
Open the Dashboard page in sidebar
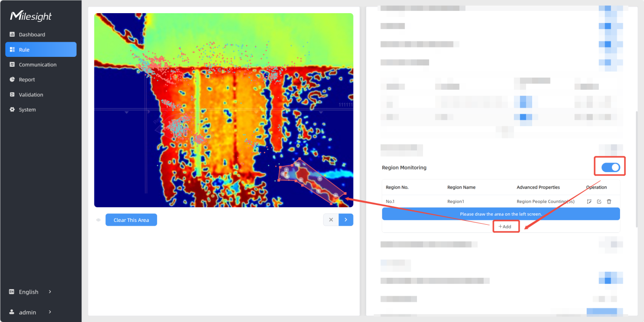pos(32,34)
